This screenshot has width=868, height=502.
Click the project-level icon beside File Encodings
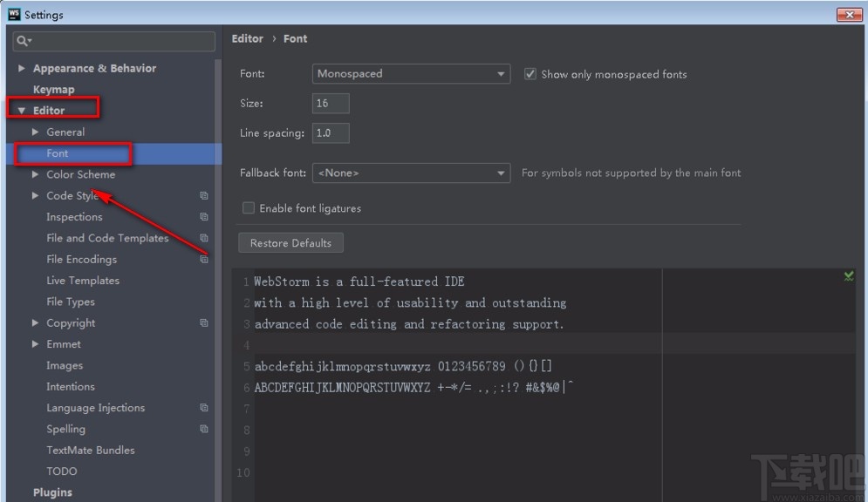pos(204,260)
